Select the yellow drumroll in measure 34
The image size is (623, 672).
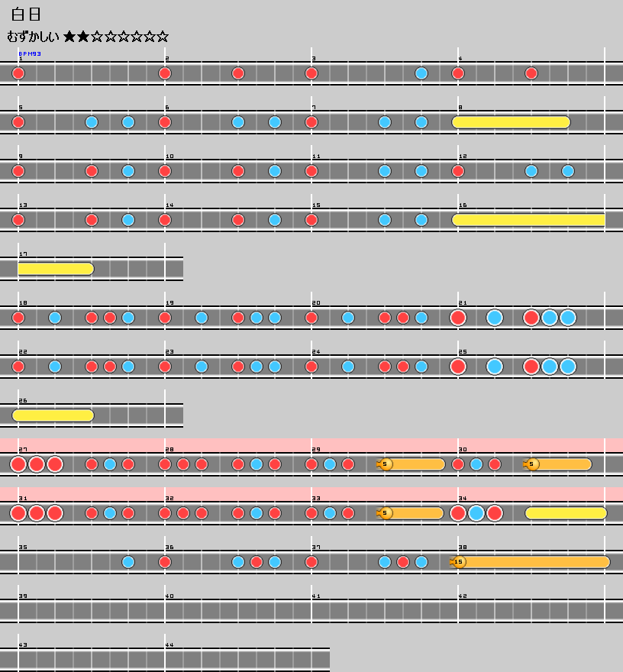point(566,513)
